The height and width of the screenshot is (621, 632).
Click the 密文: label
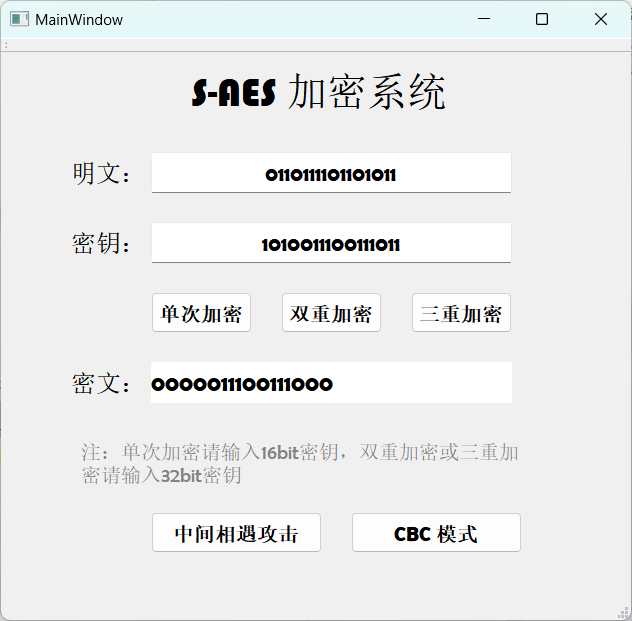tap(101, 383)
